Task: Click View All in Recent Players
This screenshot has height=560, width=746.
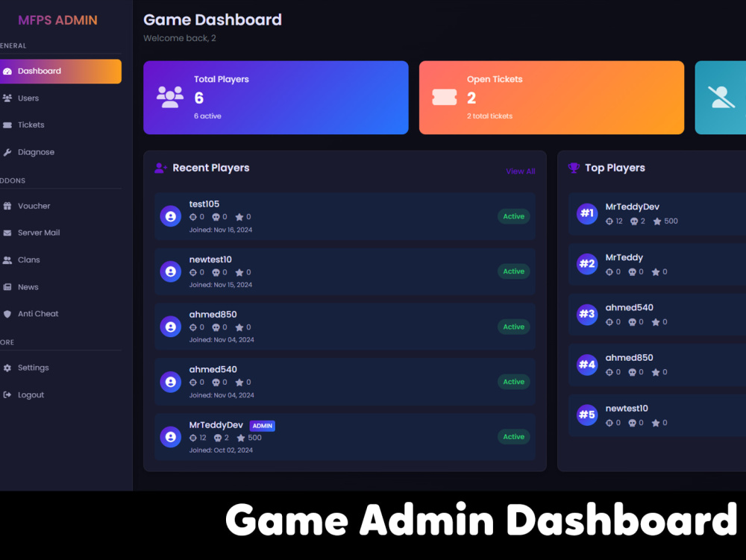Action: (521, 172)
